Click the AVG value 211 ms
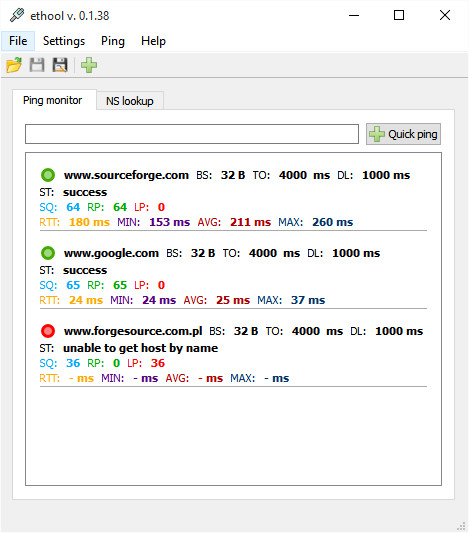The width and height of the screenshot is (469, 533). point(250,222)
